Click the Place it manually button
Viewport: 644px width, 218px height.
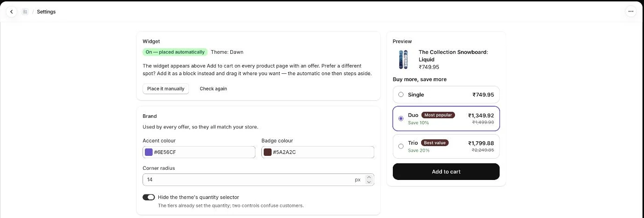click(166, 89)
